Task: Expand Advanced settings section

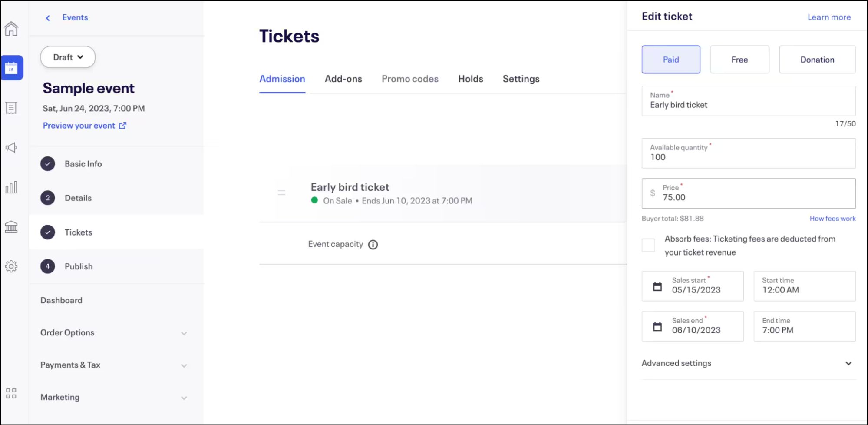Action: 749,363
